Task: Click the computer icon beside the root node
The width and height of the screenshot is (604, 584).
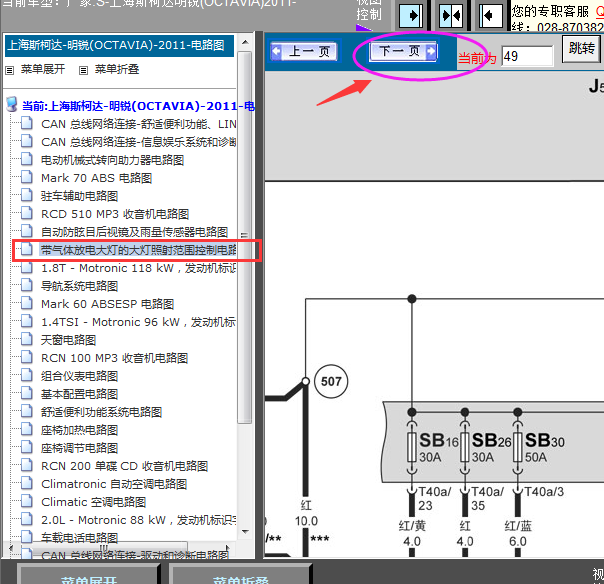Action: [12, 104]
